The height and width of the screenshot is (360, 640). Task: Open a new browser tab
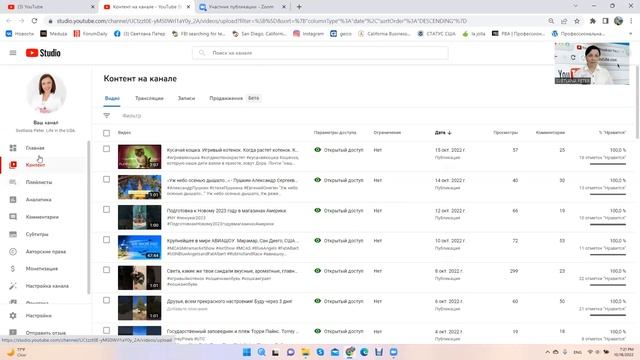[x=299, y=7]
